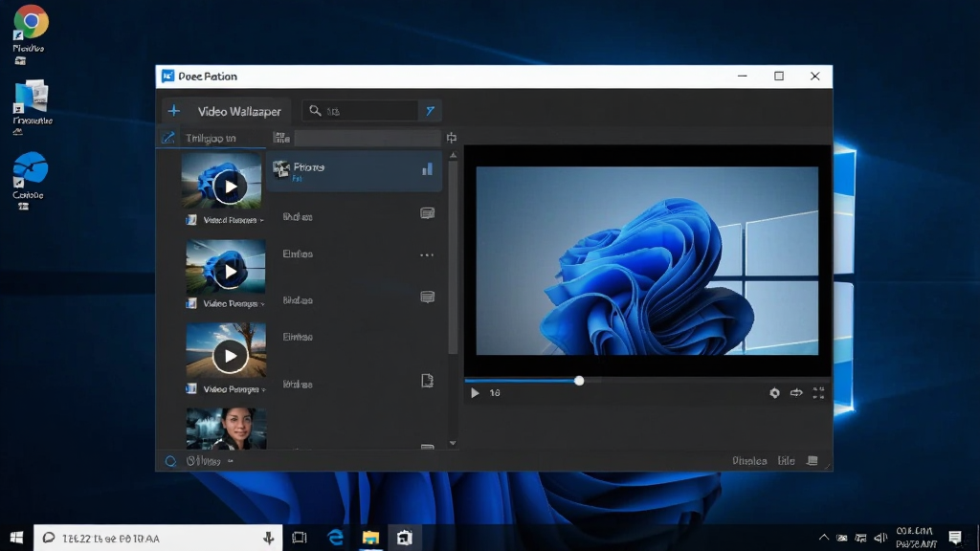Viewport: 980px width, 551px height.
Task: Click the taskbar search box
Action: (158, 538)
